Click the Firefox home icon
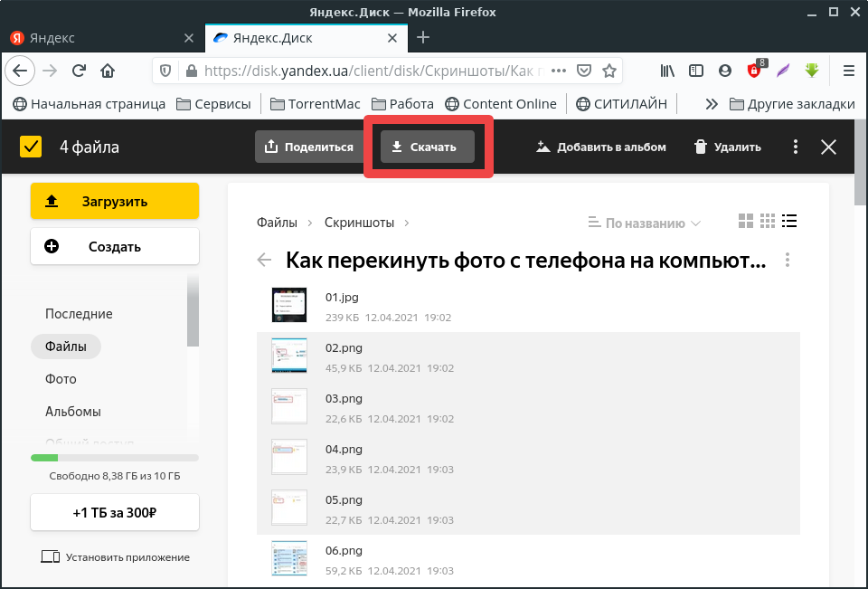This screenshot has width=868, height=589. pos(108,71)
